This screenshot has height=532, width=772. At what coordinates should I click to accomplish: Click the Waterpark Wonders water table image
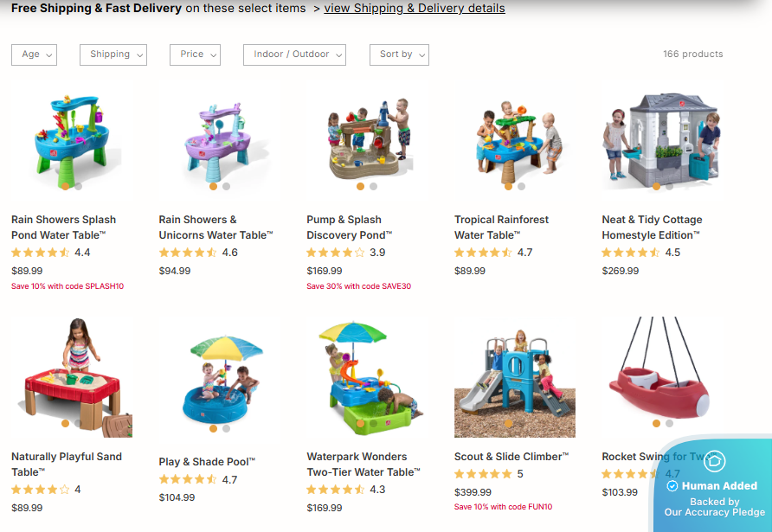point(367,378)
